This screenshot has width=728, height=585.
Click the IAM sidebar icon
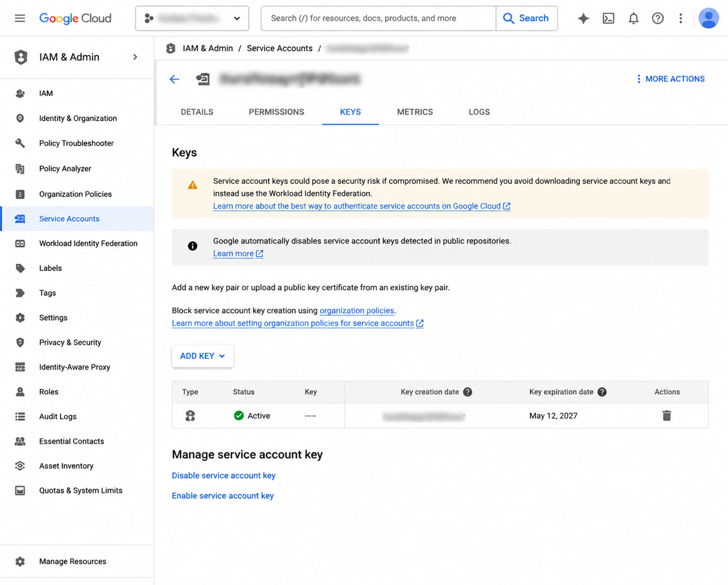click(20, 94)
